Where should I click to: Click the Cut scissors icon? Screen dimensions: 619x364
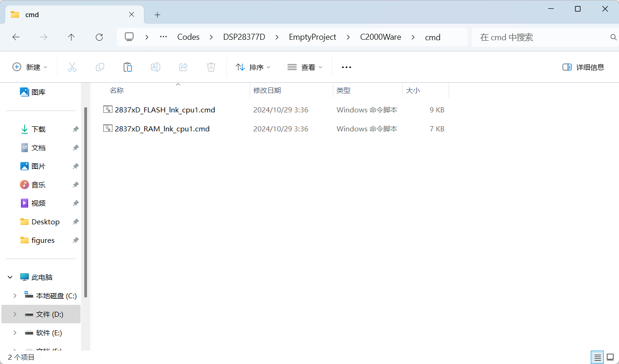coord(72,67)
